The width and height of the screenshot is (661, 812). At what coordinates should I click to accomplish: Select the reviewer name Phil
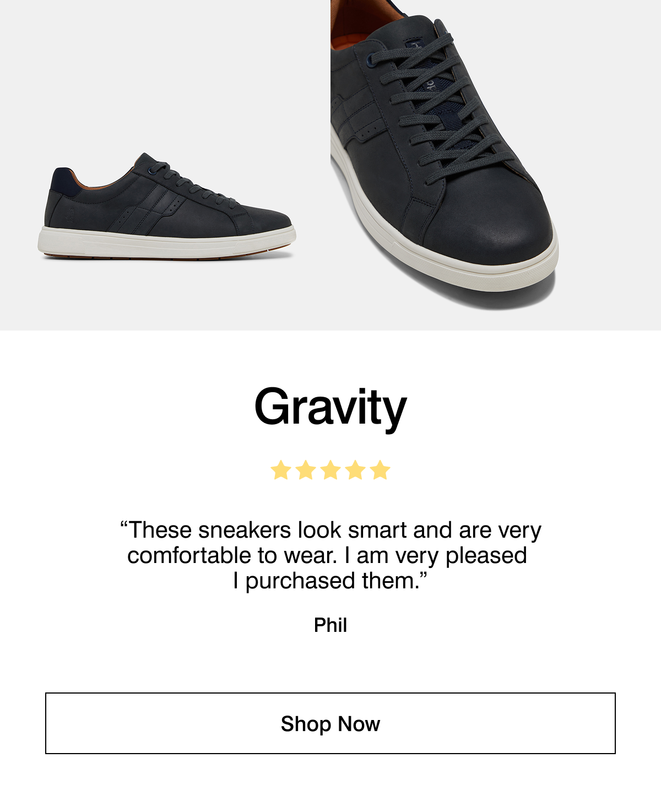pyautogui.click(x=330, y=626)
